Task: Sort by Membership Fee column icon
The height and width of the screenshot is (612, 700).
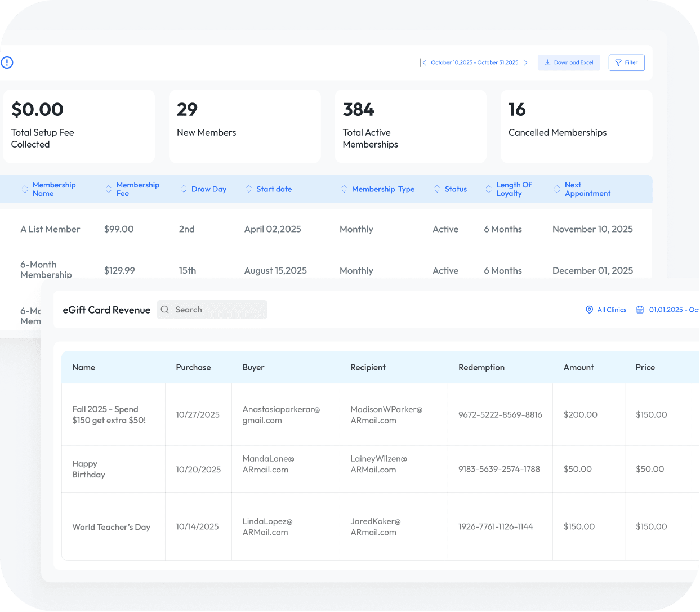Action: [x=109, y=189]
